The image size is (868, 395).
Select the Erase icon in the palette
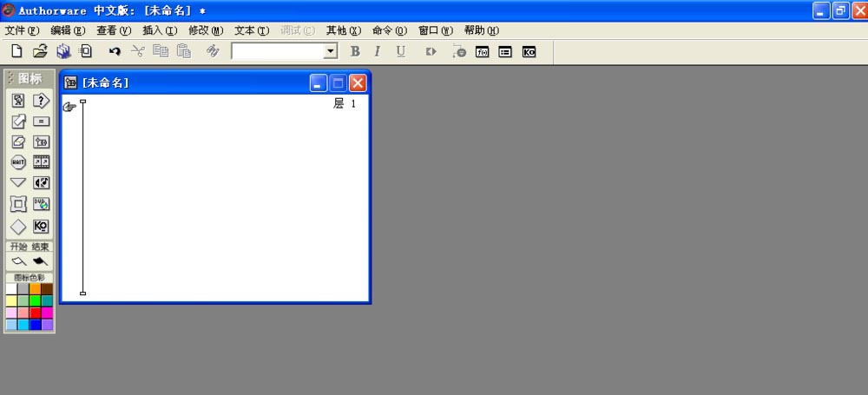(x=18, y=142)
